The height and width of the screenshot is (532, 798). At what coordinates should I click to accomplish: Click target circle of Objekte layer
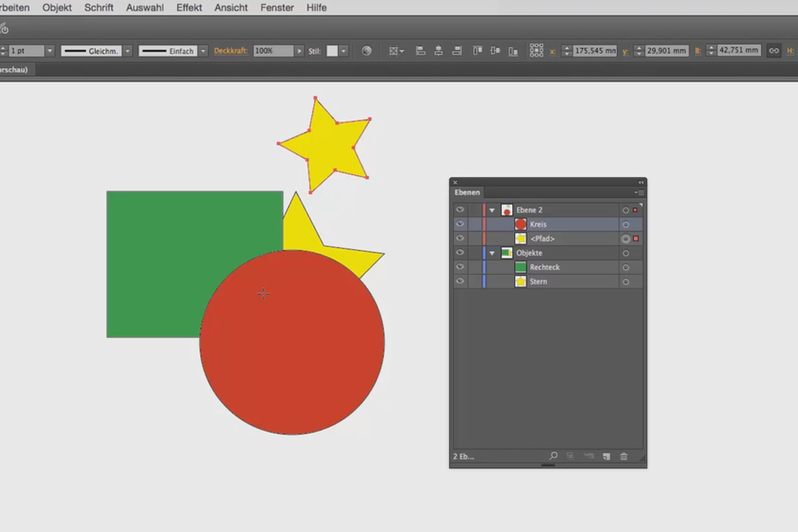pyautogui.click(x=626, y=253)
